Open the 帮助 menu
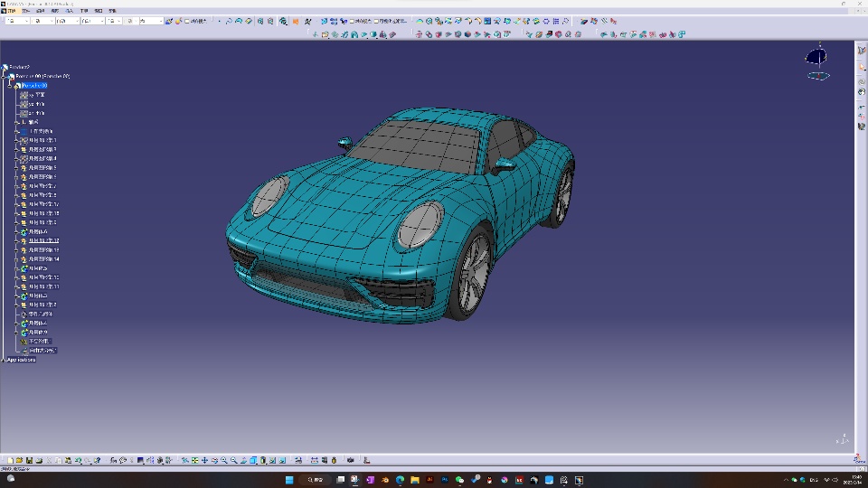This screenshot has width=868, height=488. (x=113, y=11)
